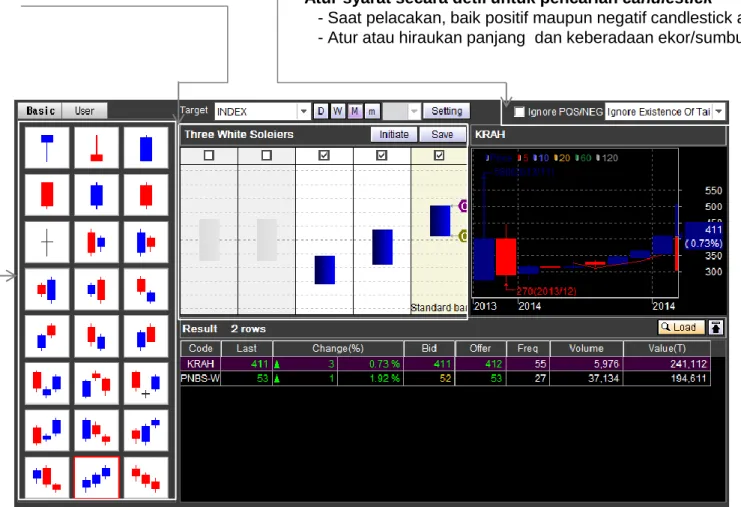Click the Bid column header
This screenshot has height=507, width=741.
point(429,349)
